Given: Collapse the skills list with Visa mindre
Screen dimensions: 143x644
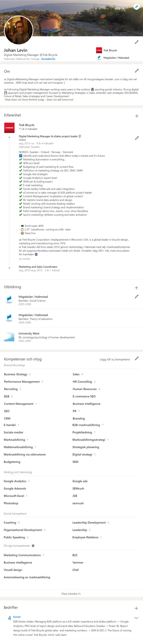Looking at the screenshot, I should pyautogui.click(x=71, y=594).
